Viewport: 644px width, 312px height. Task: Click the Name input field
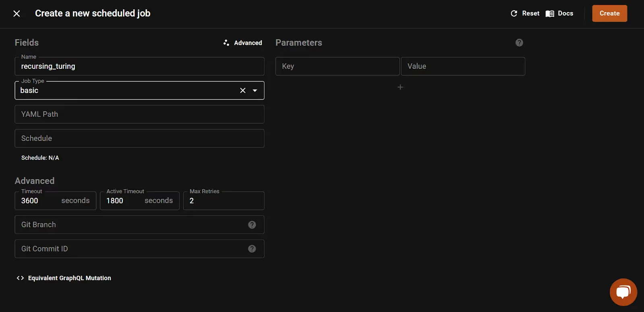[x=139, y=66]
